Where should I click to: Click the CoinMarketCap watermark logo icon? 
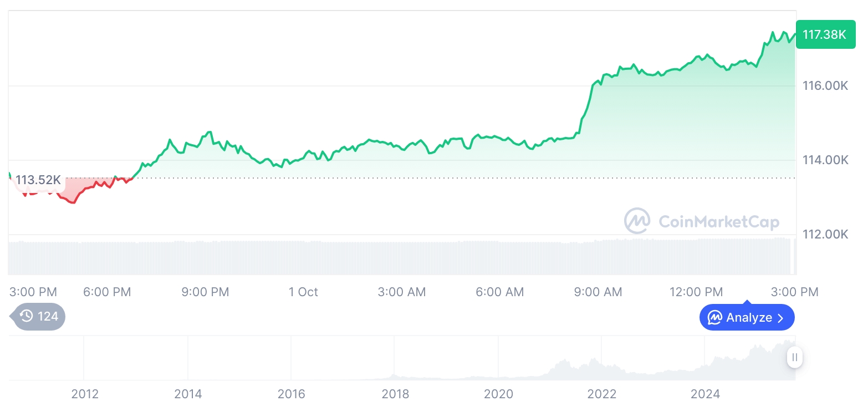(x=637, y=221)
